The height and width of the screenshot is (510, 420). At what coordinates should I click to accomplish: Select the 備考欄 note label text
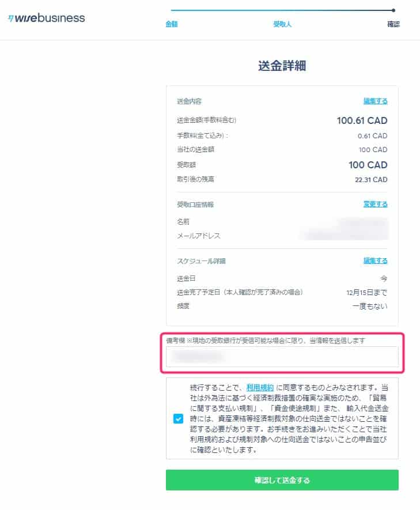point(266,341)
